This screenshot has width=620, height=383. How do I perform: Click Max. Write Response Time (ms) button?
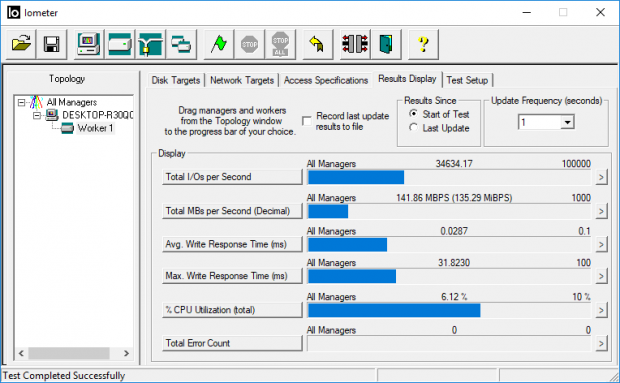[232, 276]
